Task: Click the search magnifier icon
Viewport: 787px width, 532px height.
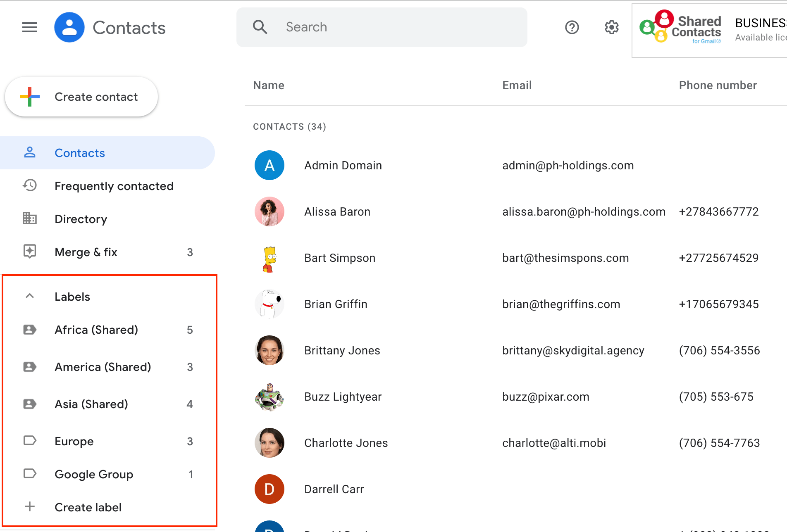Action: [x=260, y=27]
